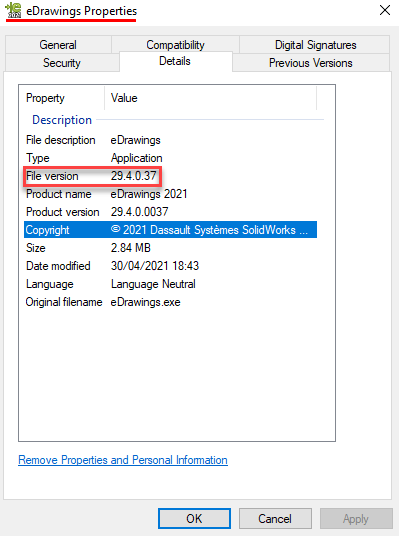Click the eDrawings icon in title bar
The height and width of the screenshot is (536, 399).
pyautogui.click(x=13, y=10)
